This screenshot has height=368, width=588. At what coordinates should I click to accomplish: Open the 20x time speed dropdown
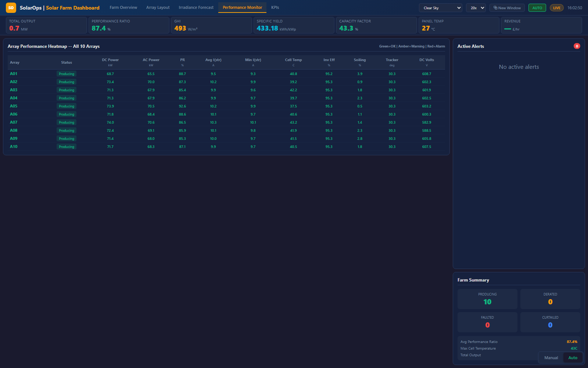click(476, 7)
